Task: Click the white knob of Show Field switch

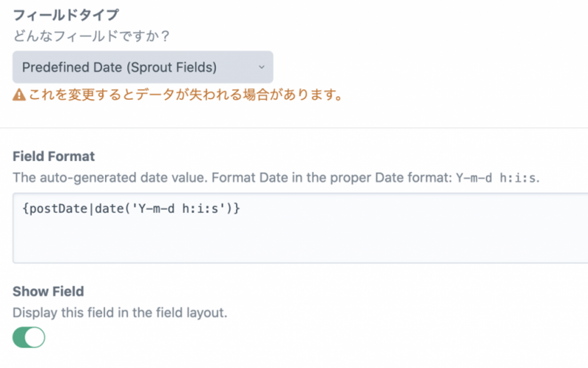Action: coord(36,337)
